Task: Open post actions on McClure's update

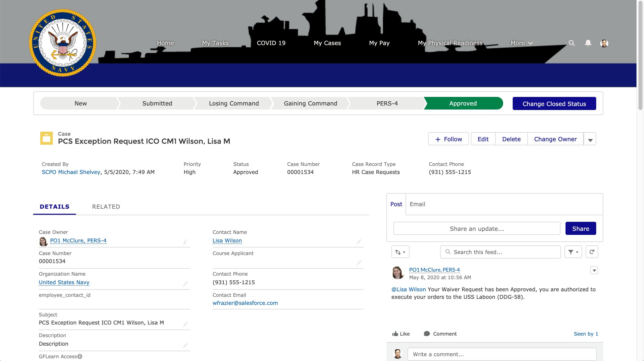Action: (x=594, y=270)
